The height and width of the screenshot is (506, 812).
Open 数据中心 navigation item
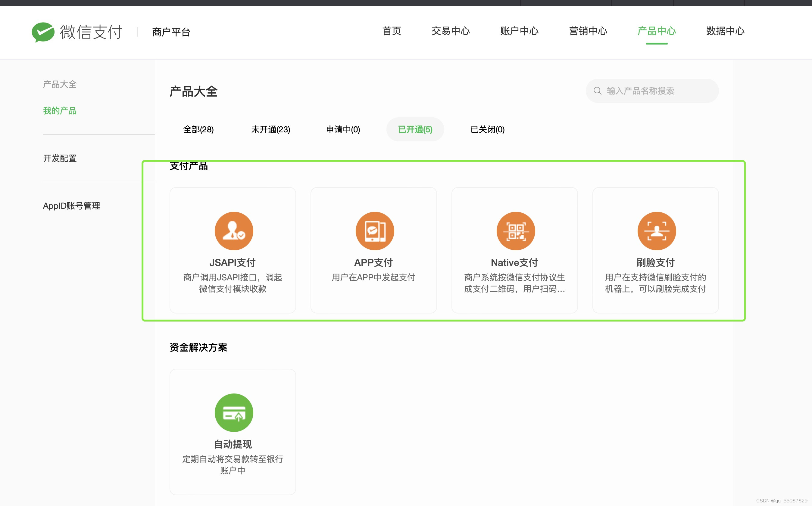[x=725, y=31]
